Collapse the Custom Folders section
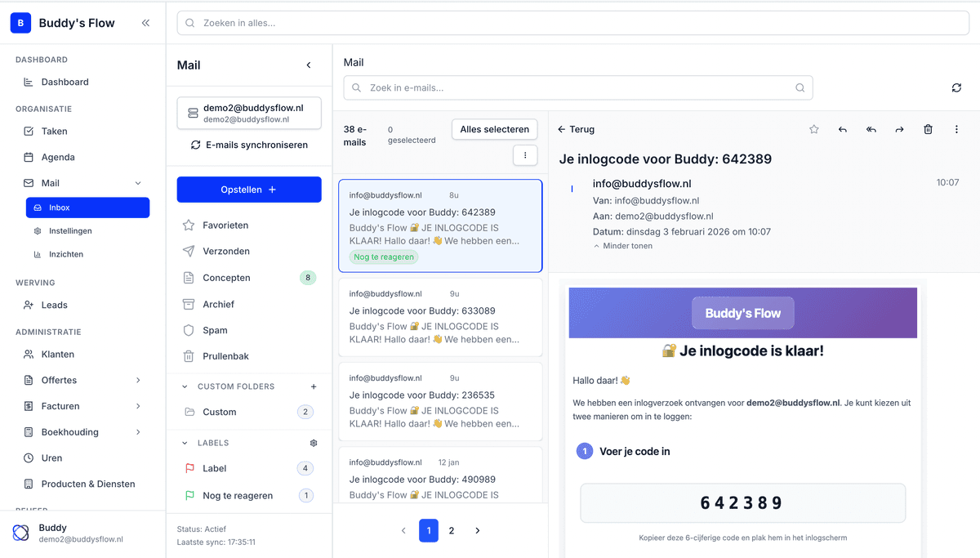 184,386
